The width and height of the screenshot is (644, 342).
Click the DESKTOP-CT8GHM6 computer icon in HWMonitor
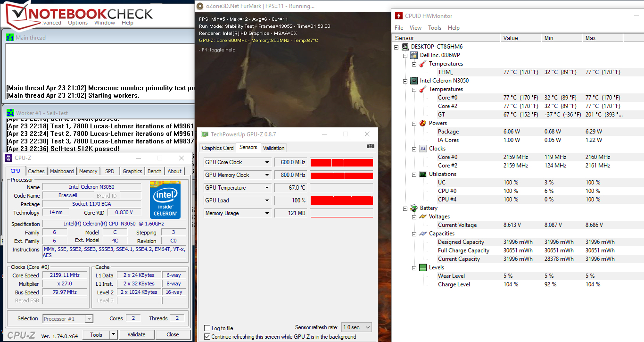click(405, 47)
